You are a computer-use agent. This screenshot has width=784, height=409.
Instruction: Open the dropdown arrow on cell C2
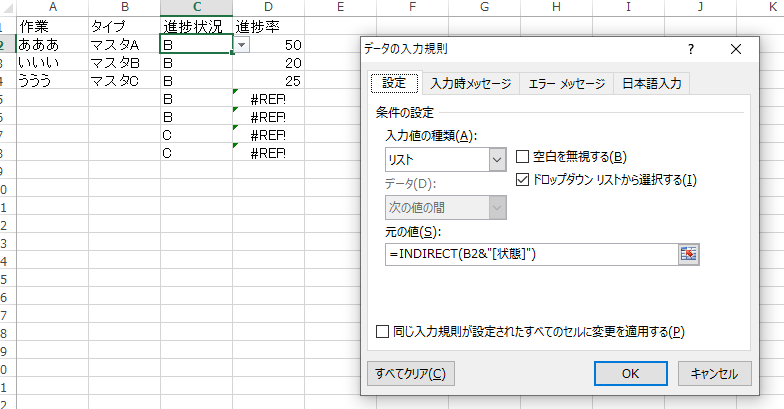(242, 45)
